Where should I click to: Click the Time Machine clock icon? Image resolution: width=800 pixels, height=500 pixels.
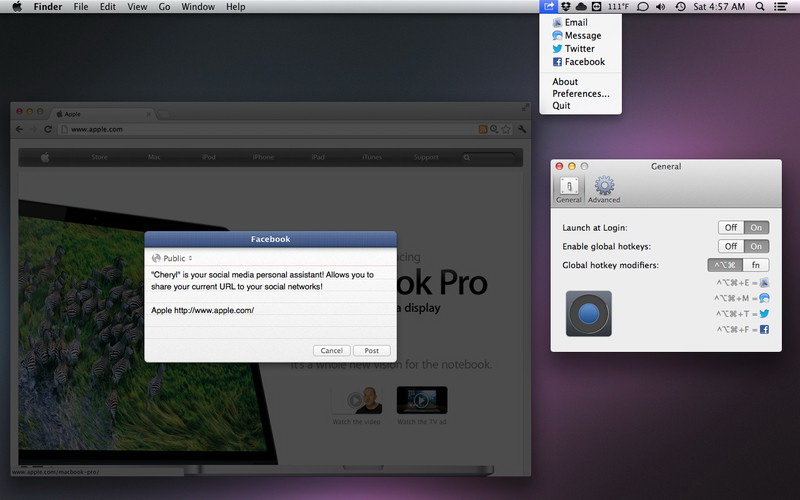pyautogui.click(x=680, y=7)
